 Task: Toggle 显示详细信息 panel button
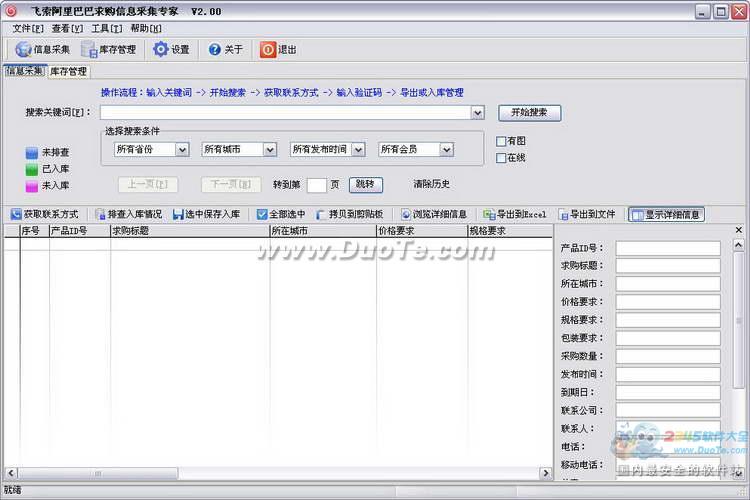666,215
